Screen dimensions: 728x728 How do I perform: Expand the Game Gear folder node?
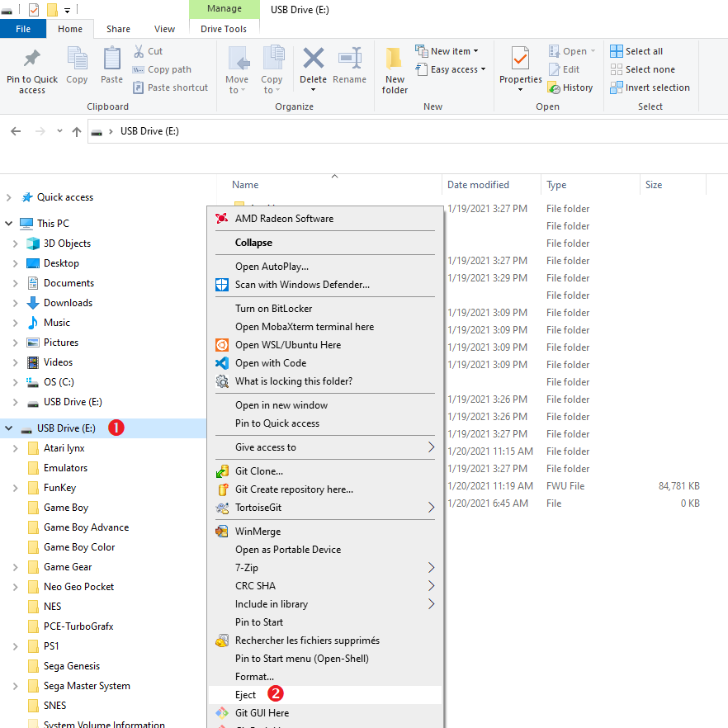pos(15,567)
